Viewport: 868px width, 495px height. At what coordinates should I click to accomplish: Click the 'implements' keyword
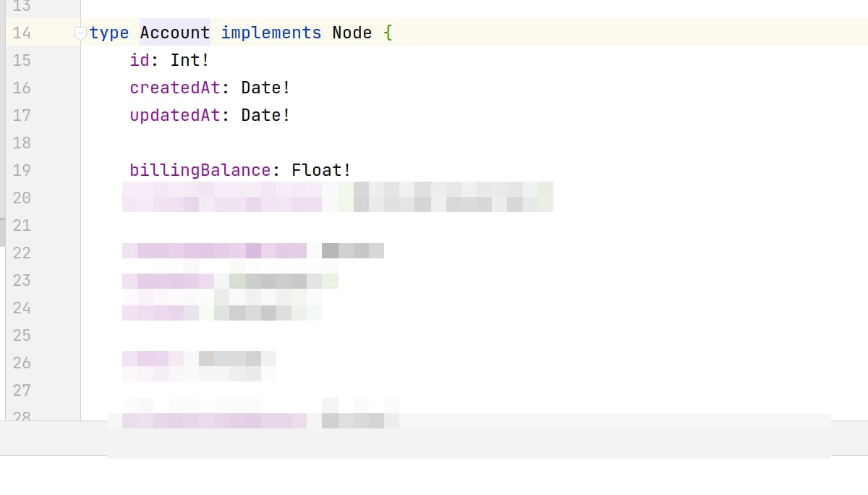(x=271, y=33)
